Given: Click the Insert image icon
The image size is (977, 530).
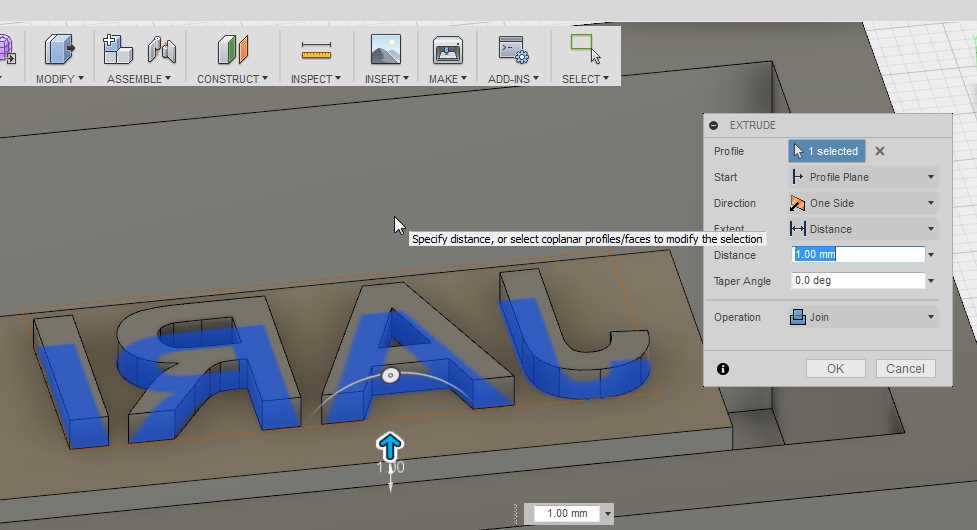Looking at the screenshot, I should [x=386, y=50].
